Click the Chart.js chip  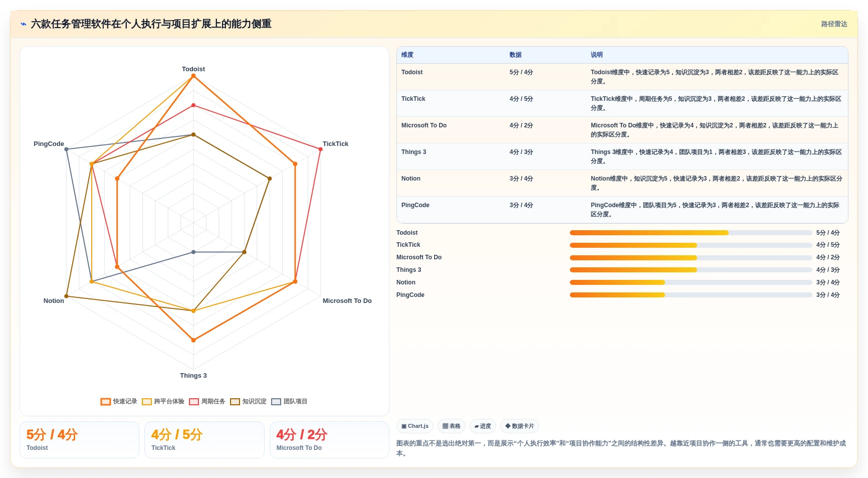[x=415, y=426]
